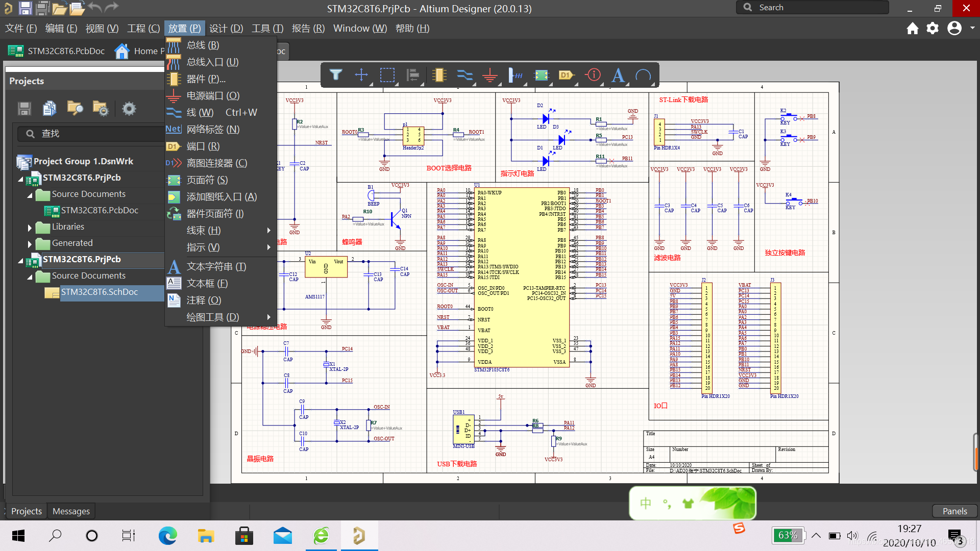980x551 pixels.
Task: Click Projects panel folder-with-gear icon
Action: click(101, 109)
